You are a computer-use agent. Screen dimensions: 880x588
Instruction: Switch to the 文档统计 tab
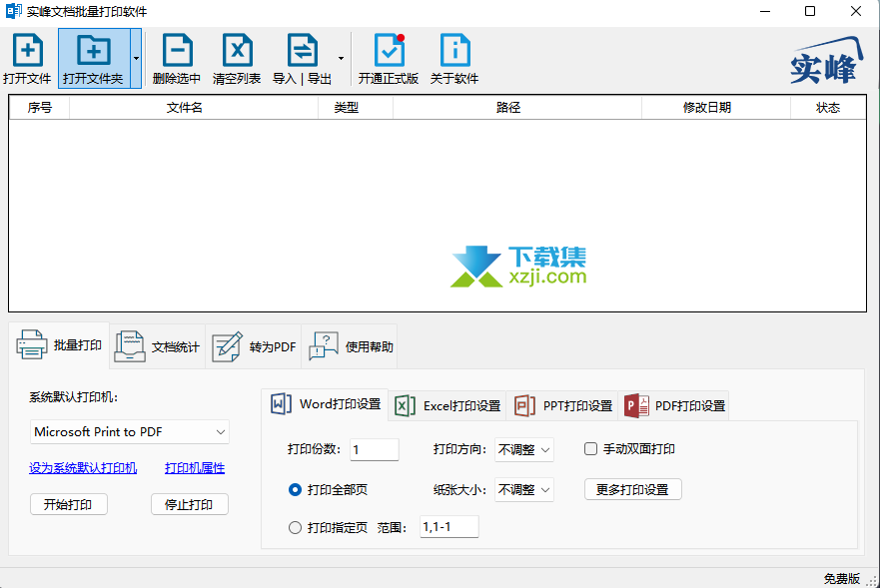point(158,346)
